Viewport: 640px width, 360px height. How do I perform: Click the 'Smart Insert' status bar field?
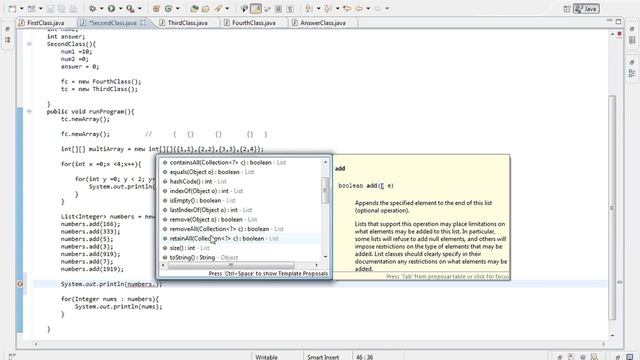pyautogui.click(x=323, y=357)
